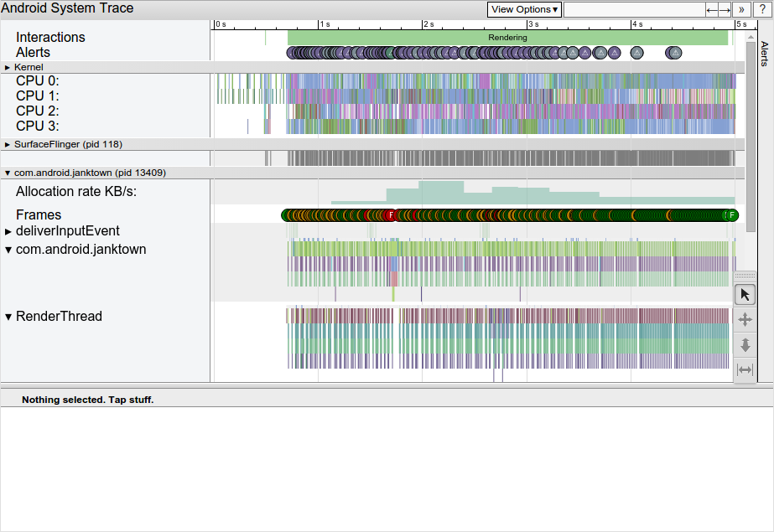The image size is (774, 532).
Task: Click the Allocation rate KB/s: label
Action: [x=76, y=191]
